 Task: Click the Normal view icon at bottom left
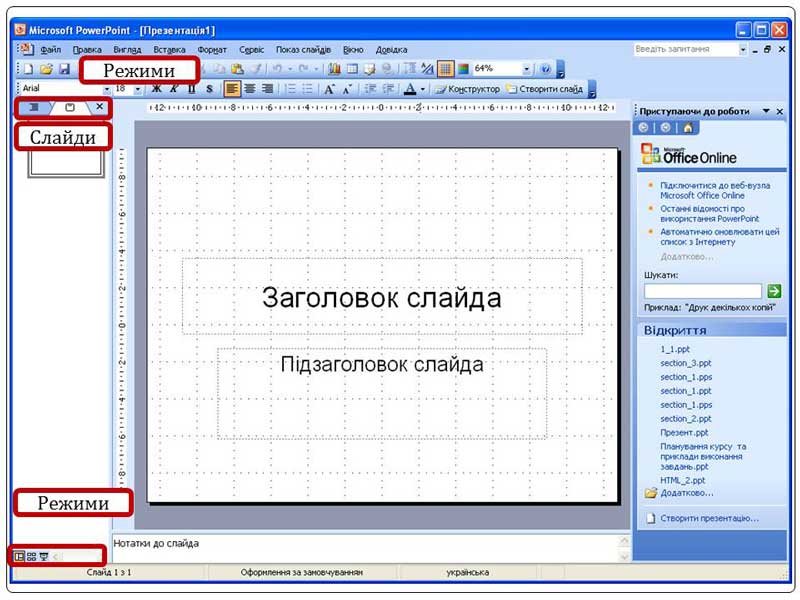coord(20,556)
